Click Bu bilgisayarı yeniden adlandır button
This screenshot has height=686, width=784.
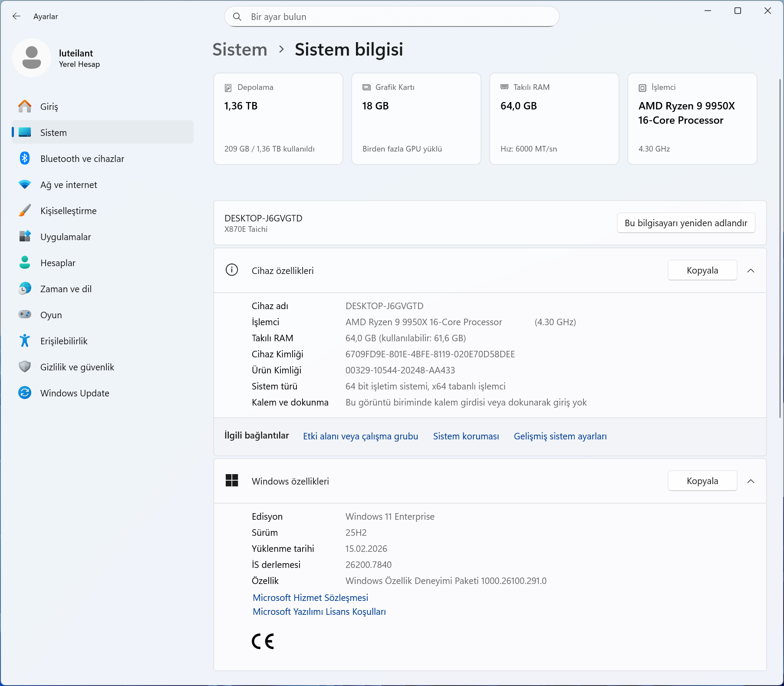(686, 223)
